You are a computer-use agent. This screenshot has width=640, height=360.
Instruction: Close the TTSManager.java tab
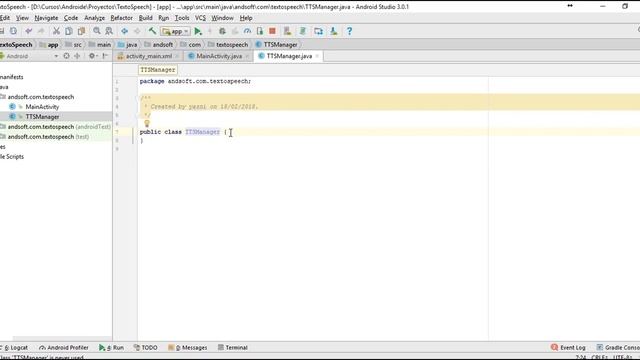[x=317, y=56]
